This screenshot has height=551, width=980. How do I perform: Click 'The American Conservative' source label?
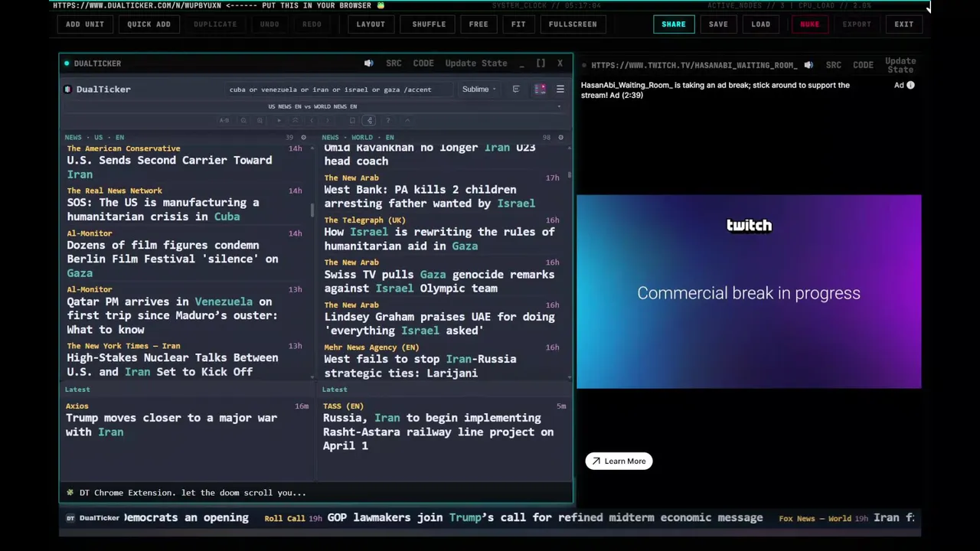point(123,148)
